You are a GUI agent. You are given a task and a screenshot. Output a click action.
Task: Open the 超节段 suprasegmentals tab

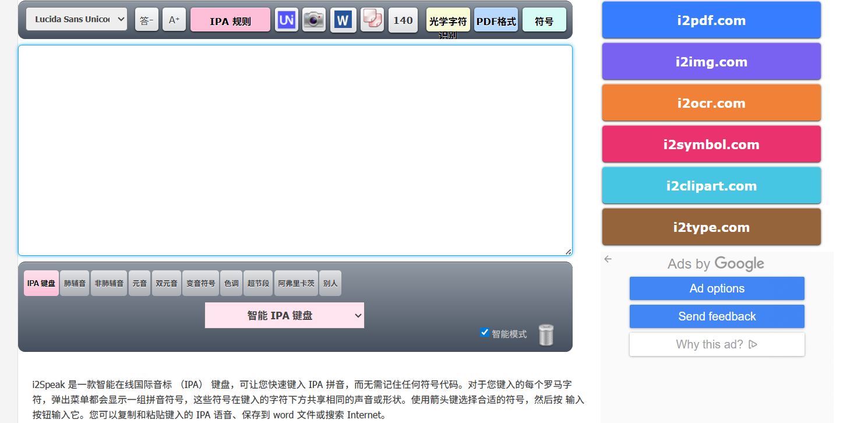[x=258, y=283]
